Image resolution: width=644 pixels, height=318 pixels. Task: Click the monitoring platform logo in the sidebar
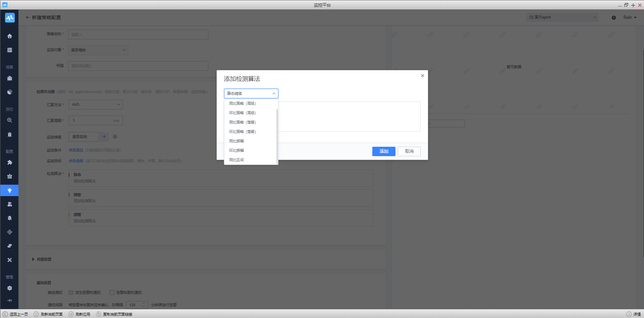[10, 17]
